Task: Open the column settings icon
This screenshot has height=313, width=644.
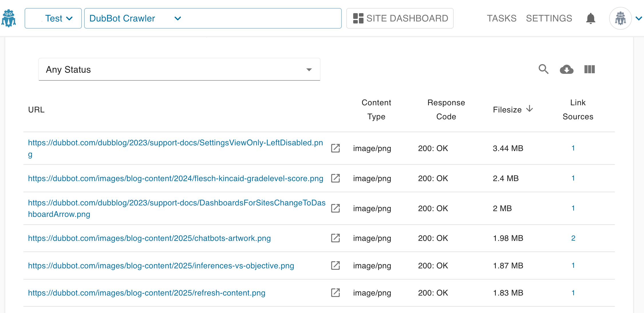Action: [589, 69]
